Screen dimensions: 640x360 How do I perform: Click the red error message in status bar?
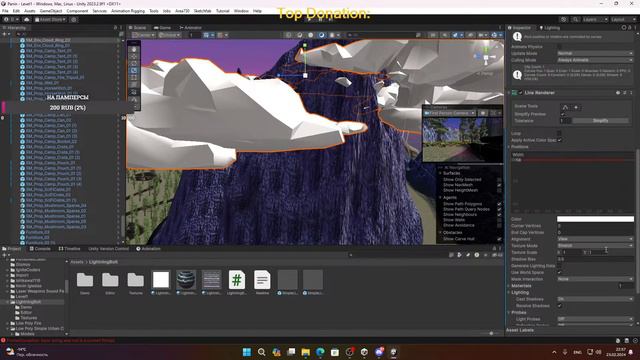pos(60,340)
